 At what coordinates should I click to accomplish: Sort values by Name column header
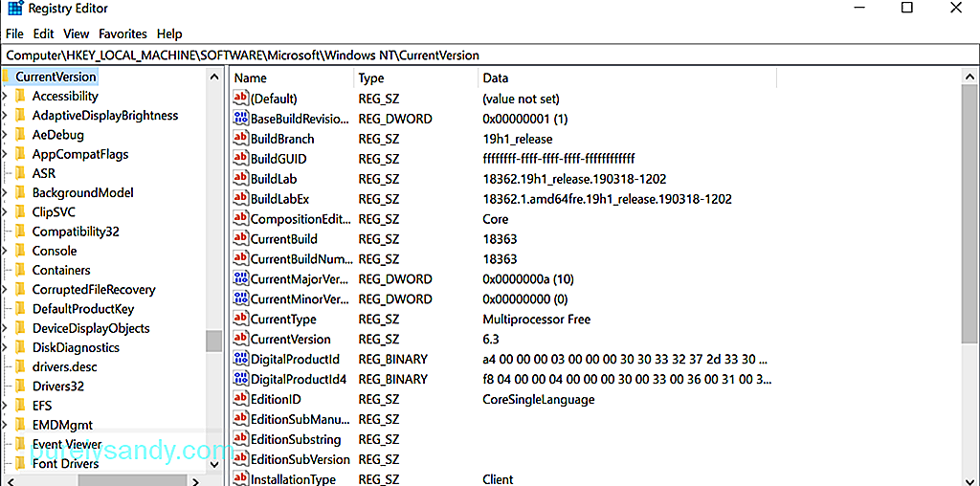[x=291, y=78]
